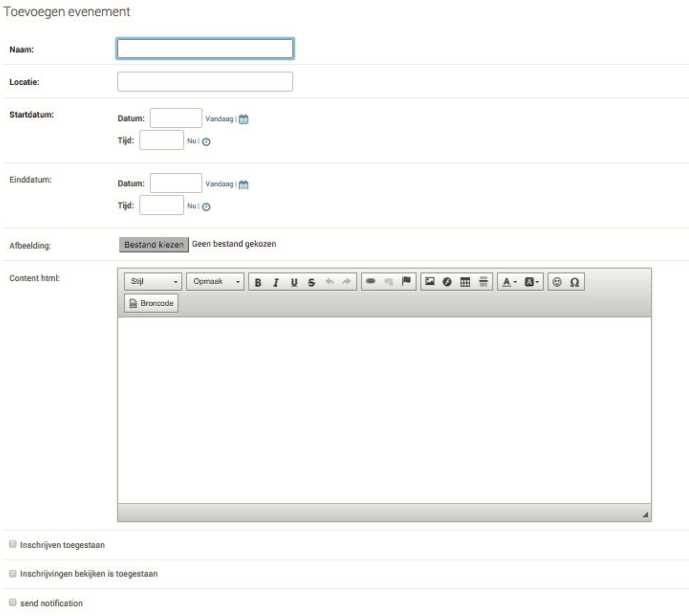Click the insert image icon
The height and width of the screenshot is (616, 689).
coord(430,282)
